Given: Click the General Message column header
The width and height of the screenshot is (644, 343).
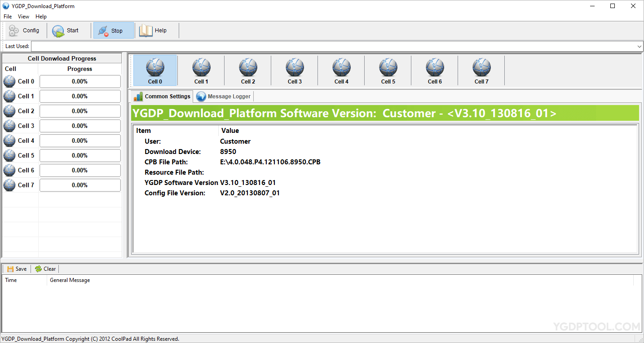Looking at the screenshot, I should coord(340,280).
